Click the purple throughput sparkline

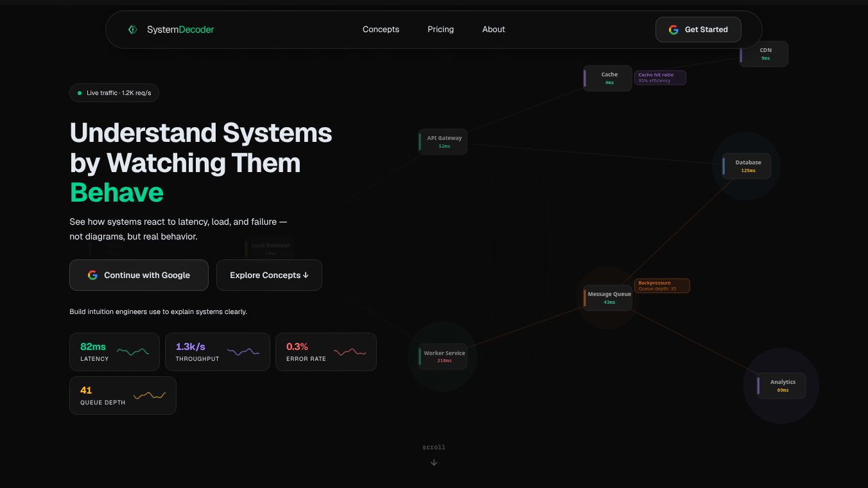[x=243, y=352]
